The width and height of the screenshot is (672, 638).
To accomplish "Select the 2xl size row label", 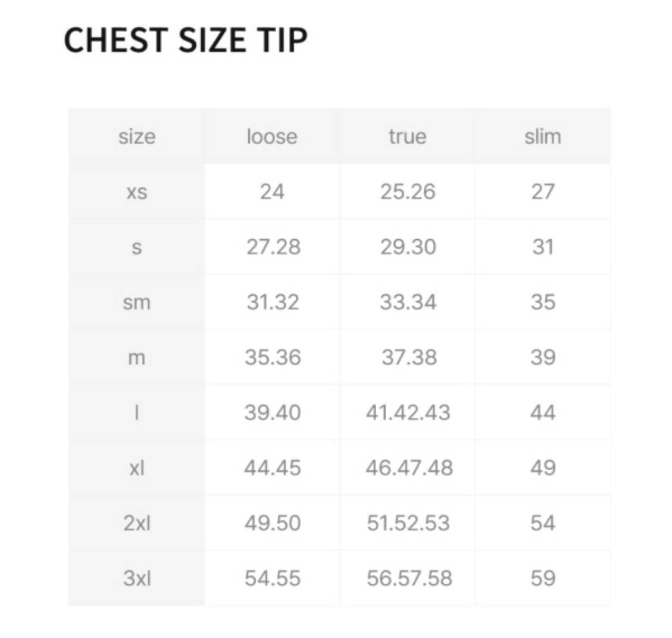I will (x=137, y=523).
